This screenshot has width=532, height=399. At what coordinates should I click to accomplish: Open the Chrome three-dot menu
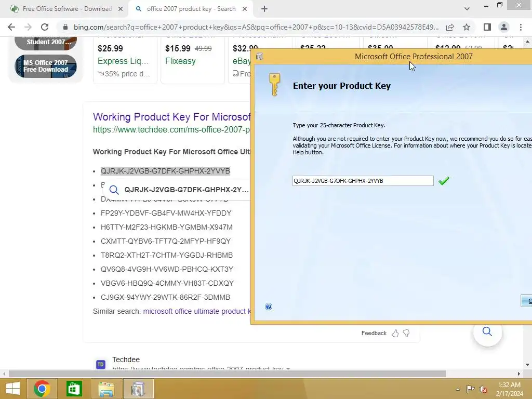pyautogui.click(x=521, y=27)
